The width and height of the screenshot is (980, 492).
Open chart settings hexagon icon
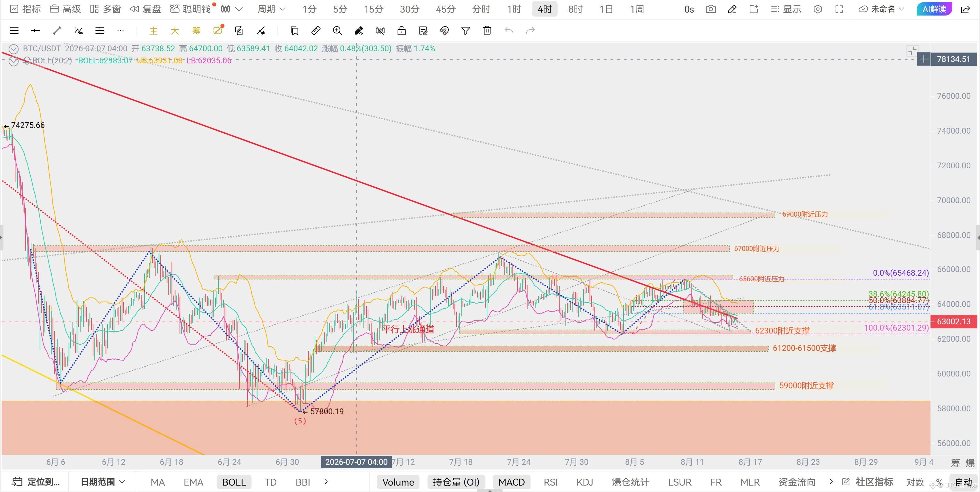[x=818, y=9]
